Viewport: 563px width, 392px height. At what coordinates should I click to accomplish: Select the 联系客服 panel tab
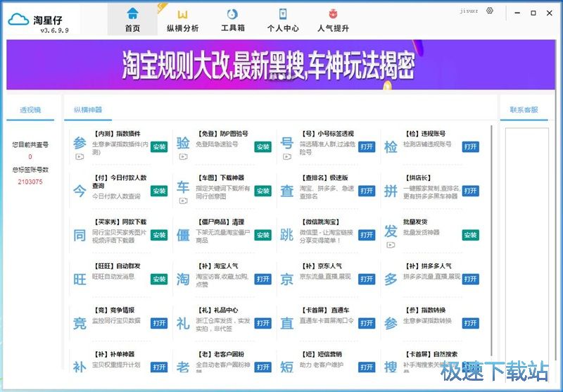coord(524,110)
